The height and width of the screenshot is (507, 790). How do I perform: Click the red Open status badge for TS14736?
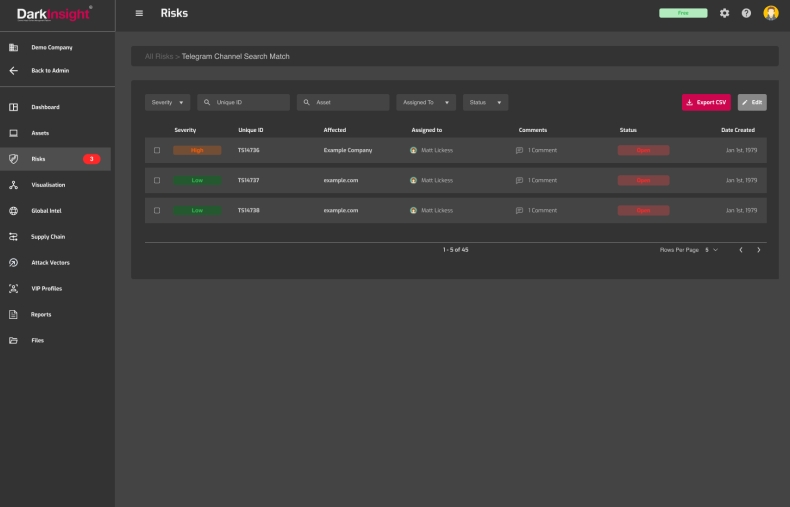coord(643,150)
